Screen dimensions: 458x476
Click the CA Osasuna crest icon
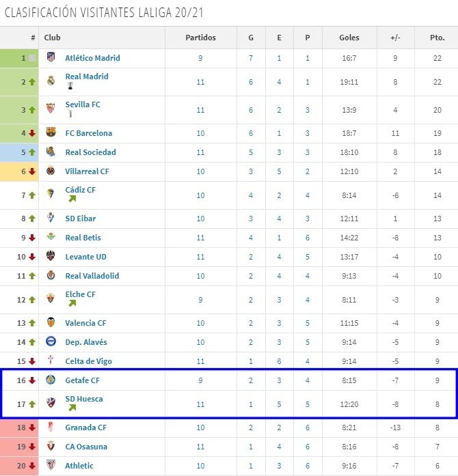click(51, 447)
